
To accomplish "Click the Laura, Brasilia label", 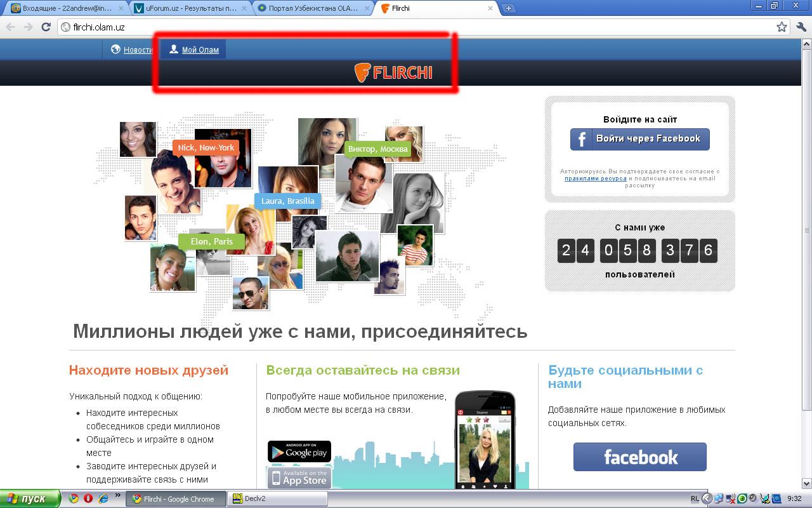I will [x=287, y=201].
